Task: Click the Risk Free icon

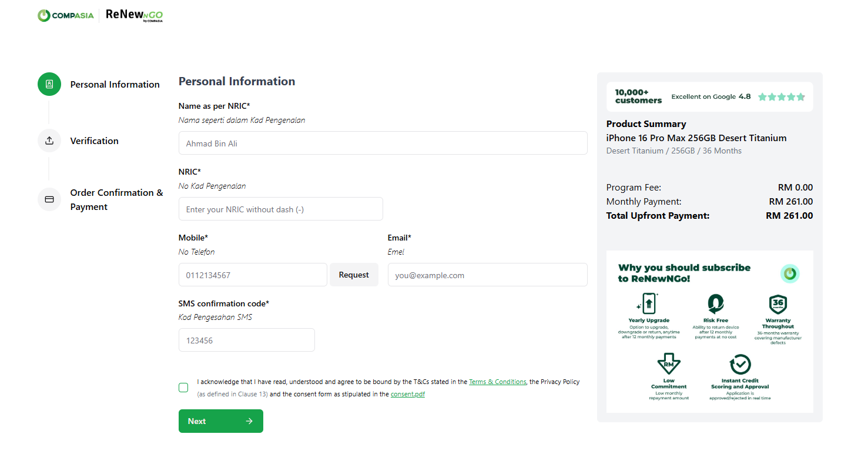Action: [715, 303]
